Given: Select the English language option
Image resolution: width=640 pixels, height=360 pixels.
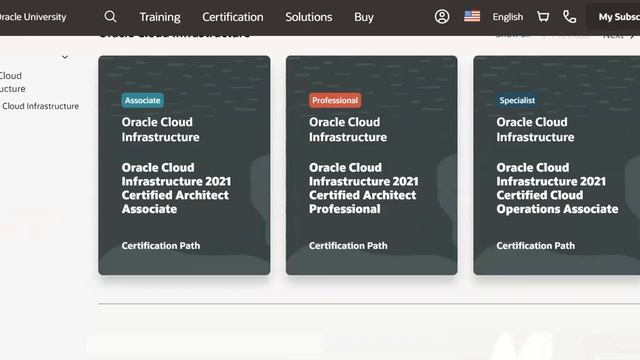Looking at the screenshot, I should [x=507, y=17].
